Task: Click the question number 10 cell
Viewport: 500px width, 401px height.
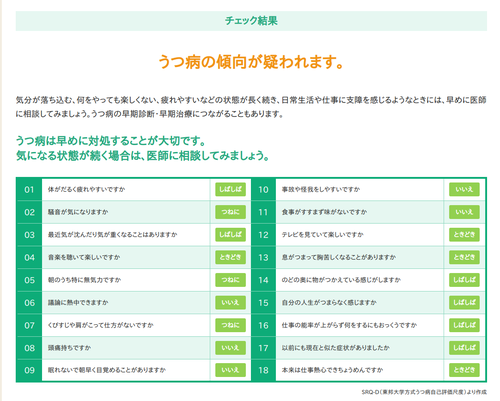Action: 263,189
